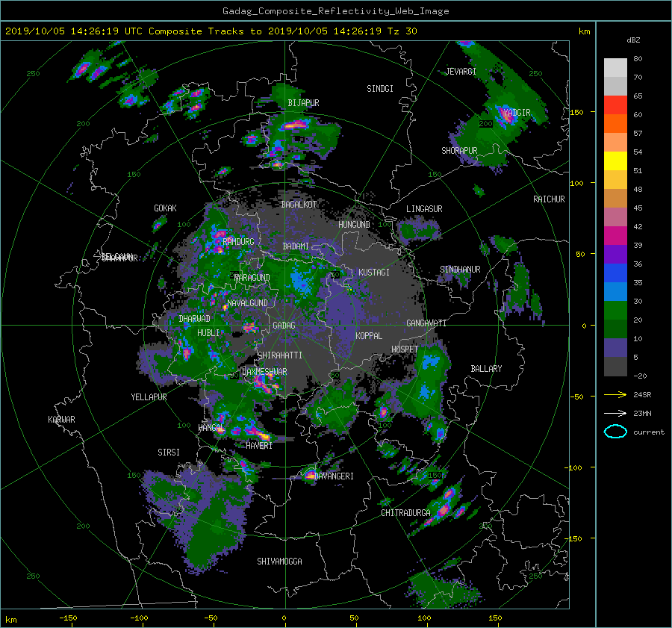Click the SHORAPUR city label
This screenshot has width=672, height=628.
[459, 151]
